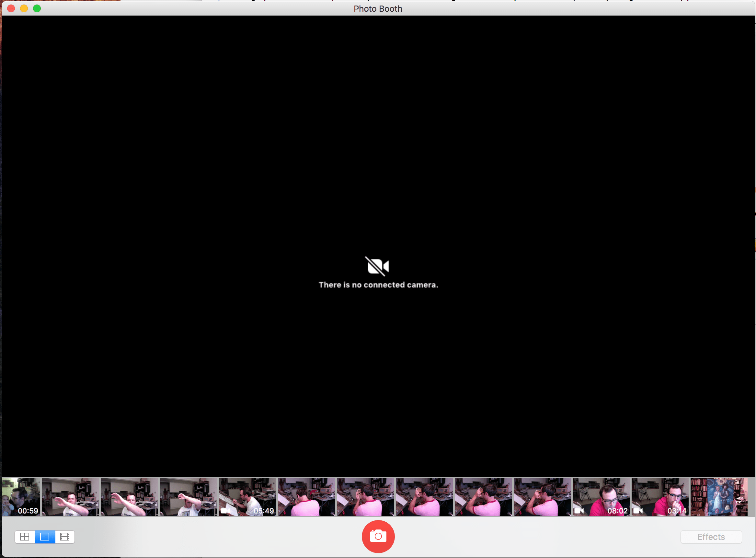756x558 pixels.
Task: Open the 08:02 video recording
Action: [x=601, y=496]
